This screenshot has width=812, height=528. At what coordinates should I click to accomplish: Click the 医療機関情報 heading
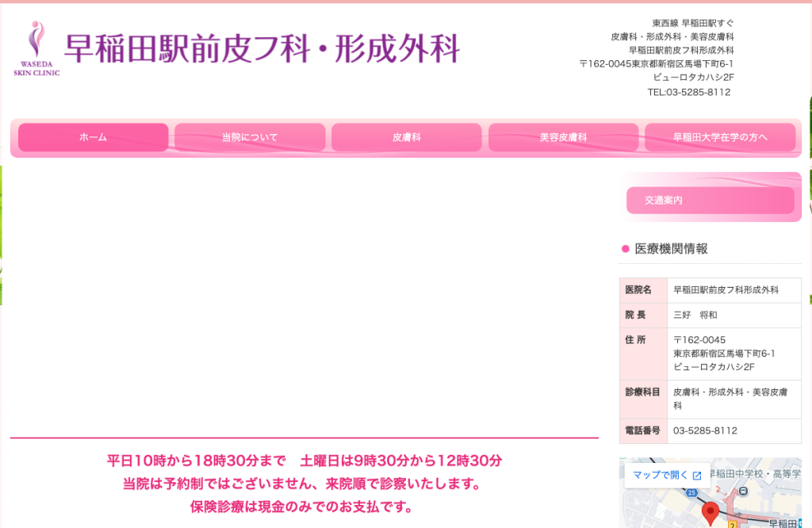point(671,249)
